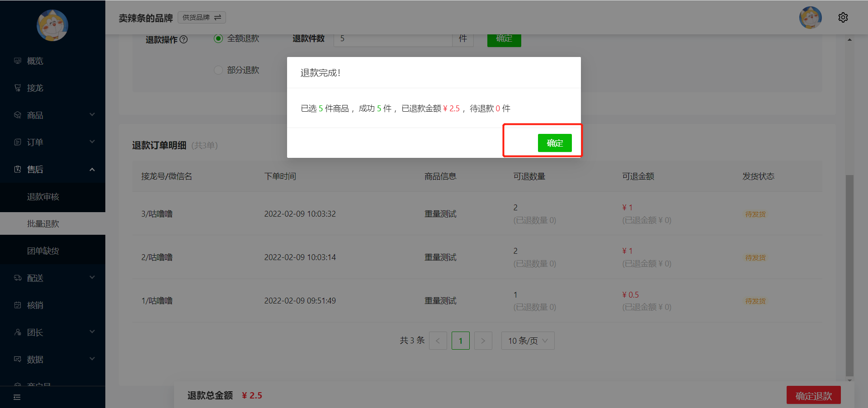Image resolution: width=868 pixels, height=408 pixels.
Task: Click the 退款操作 help question icon
Action: 184,39
